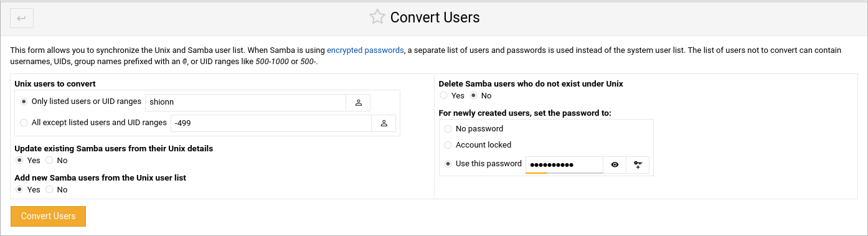Open user chooser for listed users field
The height and width of the screenshot is (236, 868).
[359, 103]
